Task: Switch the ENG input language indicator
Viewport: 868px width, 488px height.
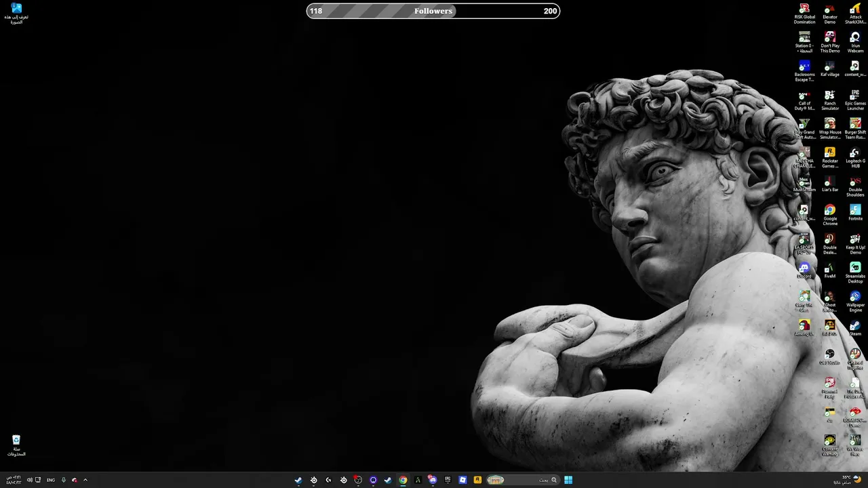Action: point(51,480)
